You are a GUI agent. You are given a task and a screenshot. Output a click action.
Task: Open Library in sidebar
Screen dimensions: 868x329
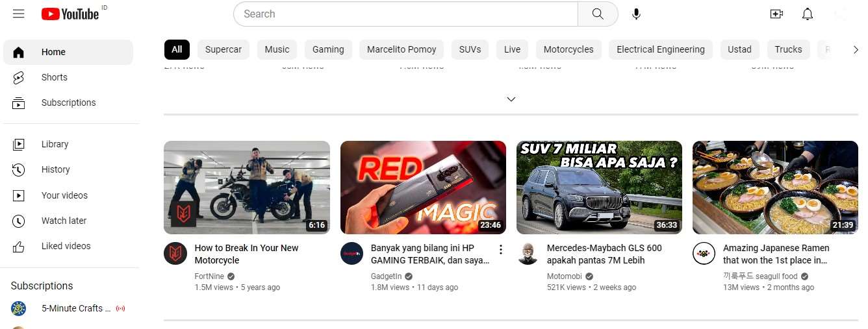pyautogui.click(x=68, y=144)
